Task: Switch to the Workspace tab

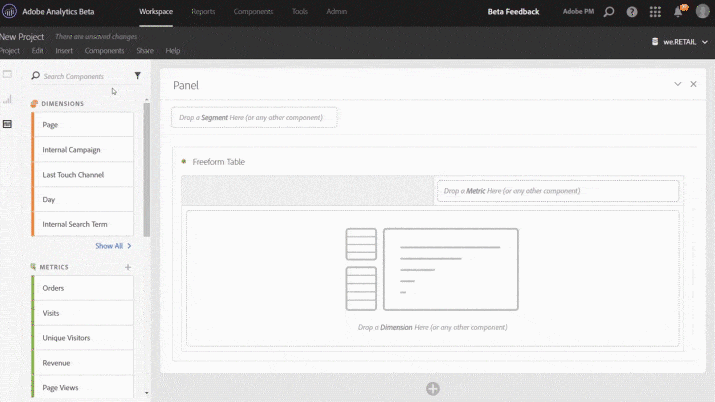Action: coord(156,11)
